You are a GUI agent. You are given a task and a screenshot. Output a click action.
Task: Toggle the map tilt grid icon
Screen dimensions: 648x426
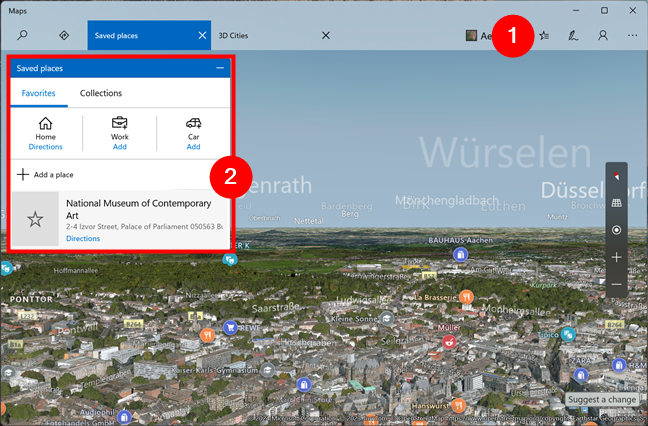click(x=616, y=203)
